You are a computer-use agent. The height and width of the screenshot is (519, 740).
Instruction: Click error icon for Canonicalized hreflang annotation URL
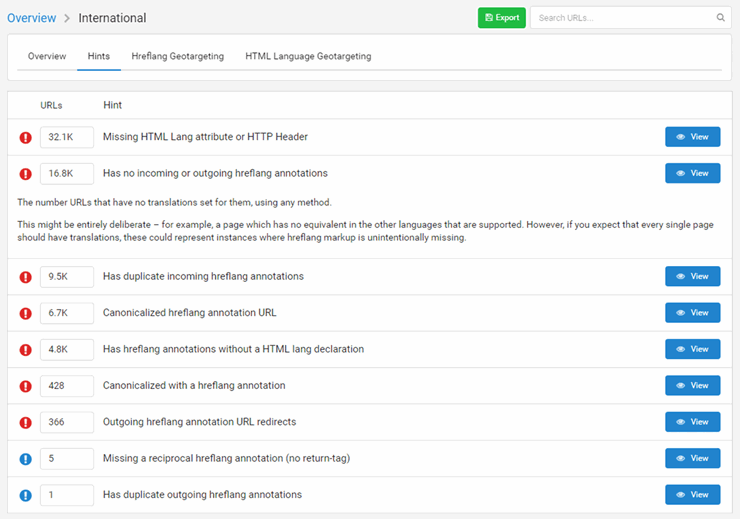click(26, 313)
